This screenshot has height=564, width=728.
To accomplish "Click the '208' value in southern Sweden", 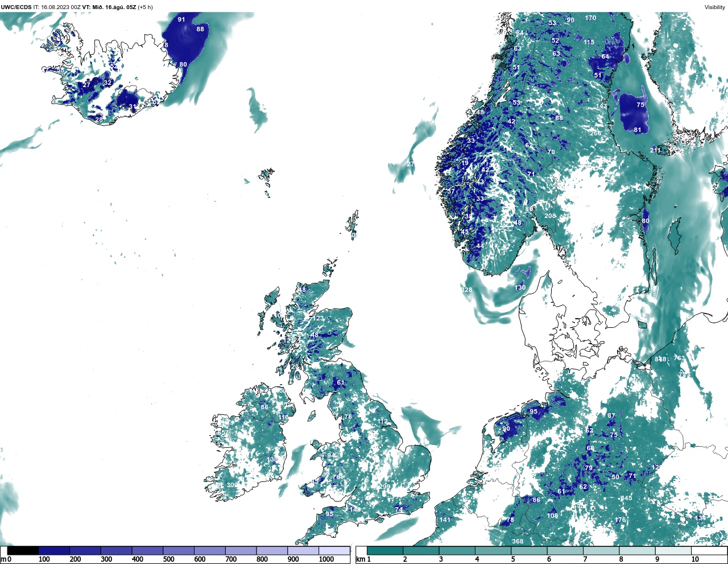I will [x=550, y=216].
